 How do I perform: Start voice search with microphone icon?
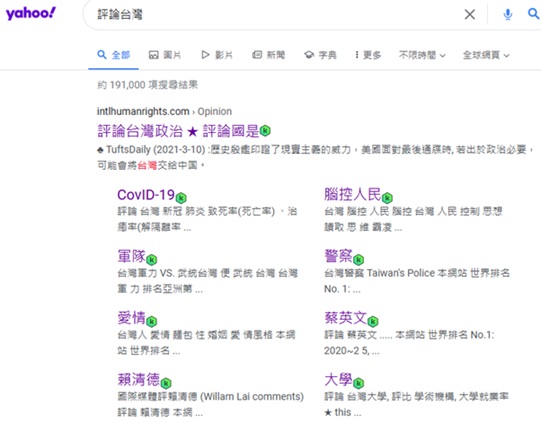click(x=508, y=14)
